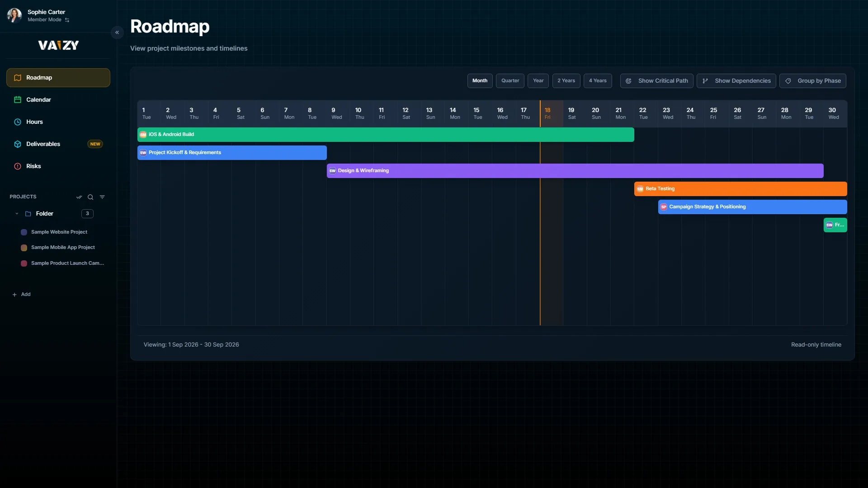Screen dimensions: 868x488
Task: Click the Calendar icon in sidebar
Action: (x=18, y=100)
